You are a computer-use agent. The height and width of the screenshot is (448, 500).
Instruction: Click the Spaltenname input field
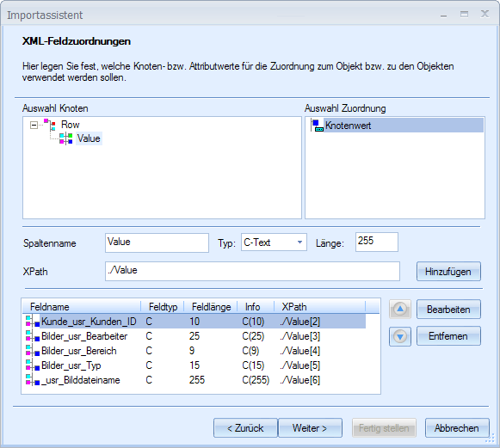(157, 242)
